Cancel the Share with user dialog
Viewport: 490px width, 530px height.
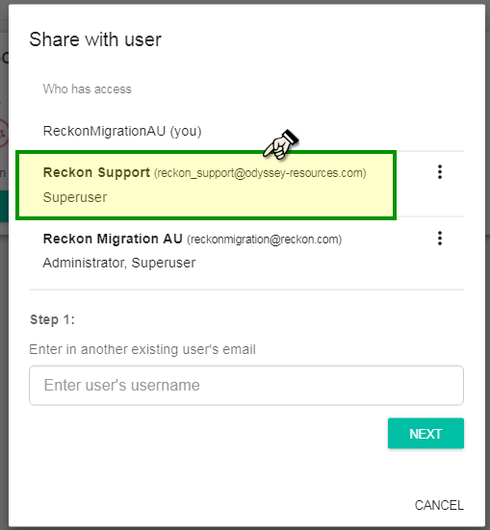point(439,505)
